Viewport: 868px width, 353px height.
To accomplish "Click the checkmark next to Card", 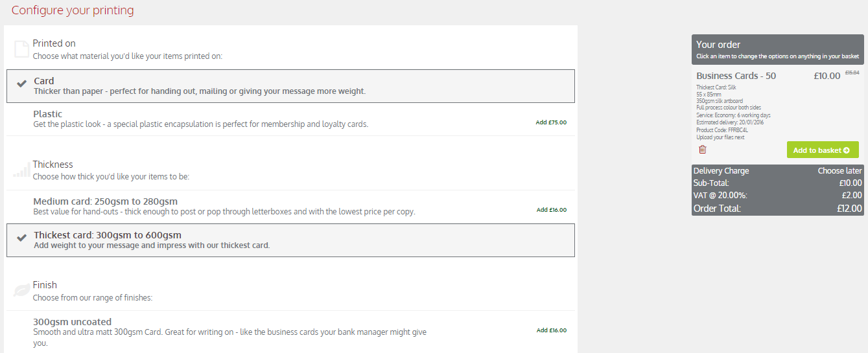I will coord(21,83).
